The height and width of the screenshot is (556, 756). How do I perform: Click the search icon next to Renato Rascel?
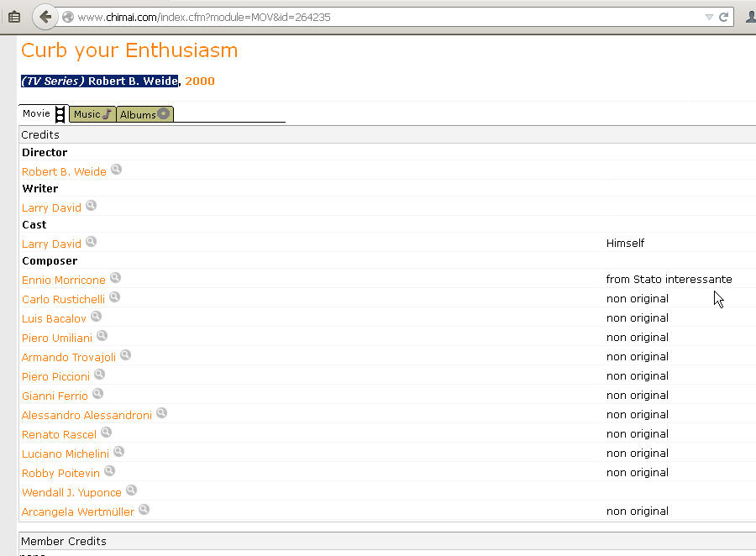click(106, 433)
